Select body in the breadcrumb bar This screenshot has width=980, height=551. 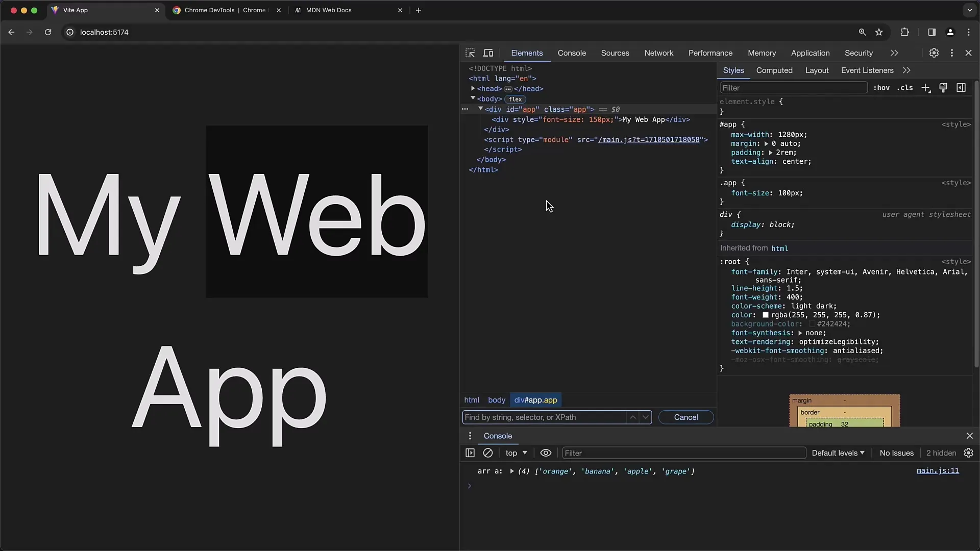(x=496, y=400)
